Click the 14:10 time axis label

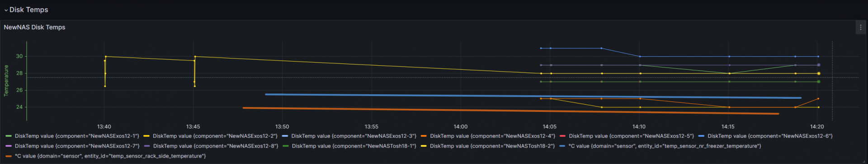639,126
